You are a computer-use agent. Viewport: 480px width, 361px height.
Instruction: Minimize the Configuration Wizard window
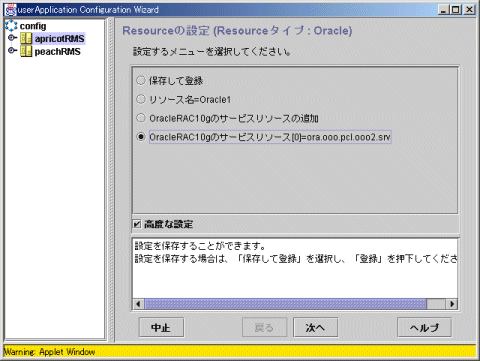tap(443, 10)
